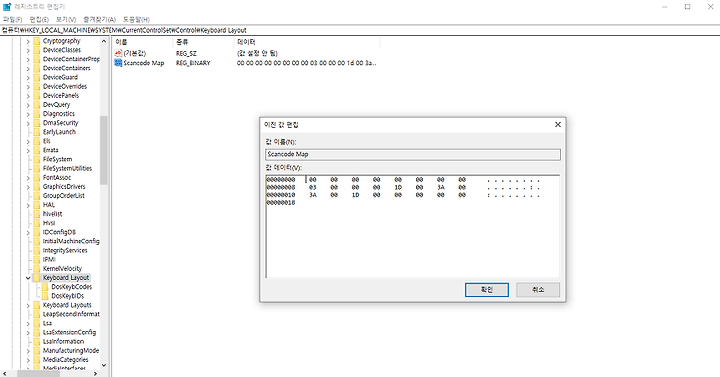Close the binary value edit dialog

557,124
